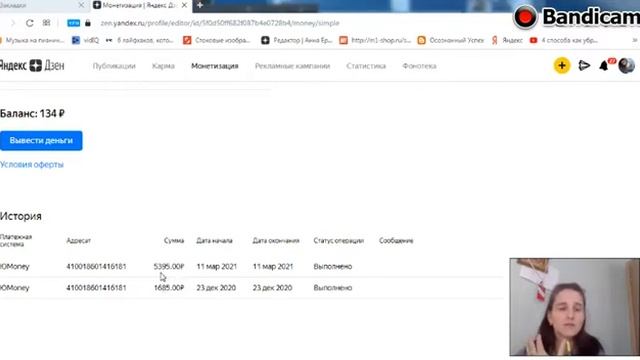Click the Дата начала column header

point(214,241)
